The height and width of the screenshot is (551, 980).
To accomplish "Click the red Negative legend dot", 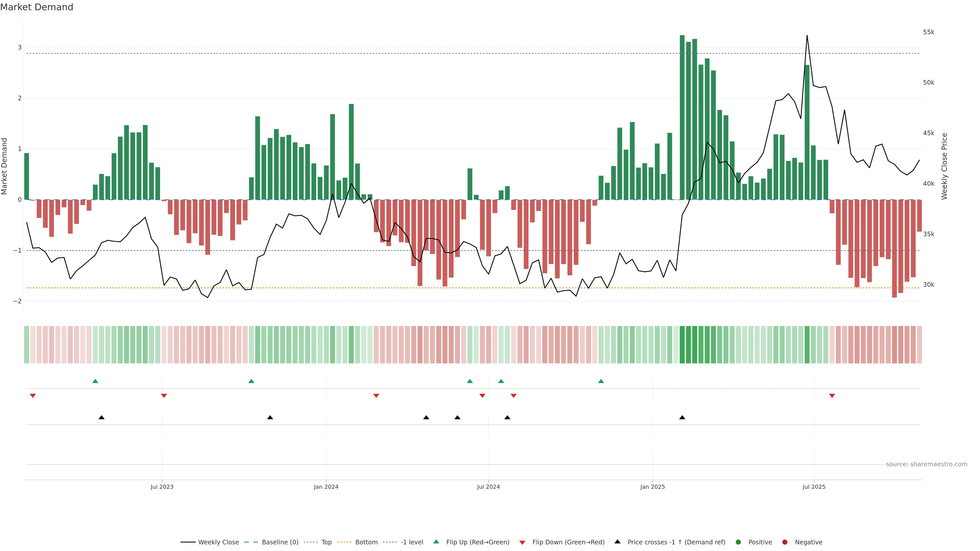I will [x=785, y=542].
